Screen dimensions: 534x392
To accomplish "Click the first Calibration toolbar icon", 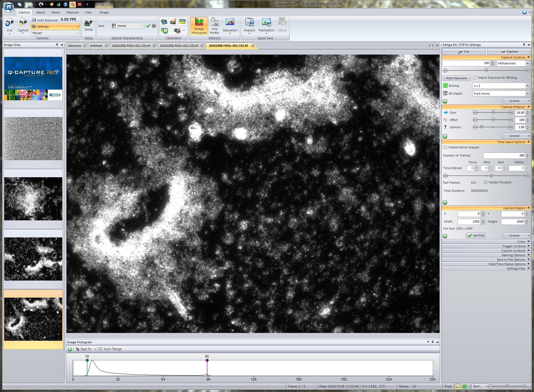I will click(164, 22).
